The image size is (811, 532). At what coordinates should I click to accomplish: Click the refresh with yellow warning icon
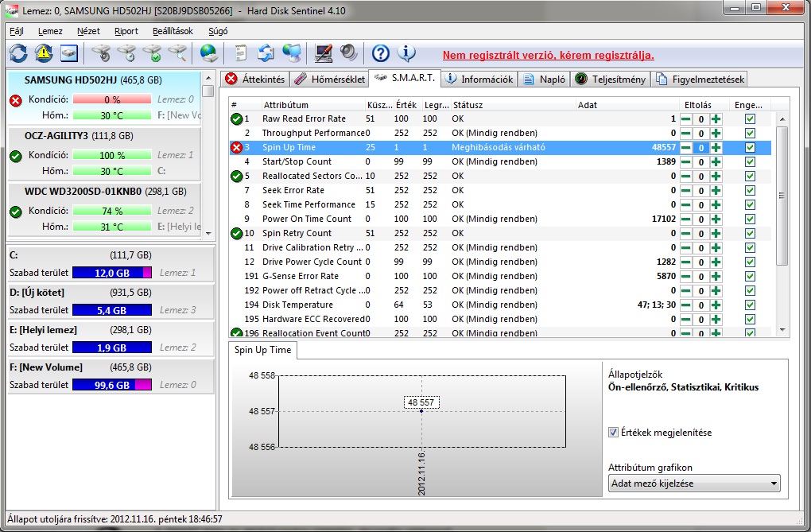(44, 53)
